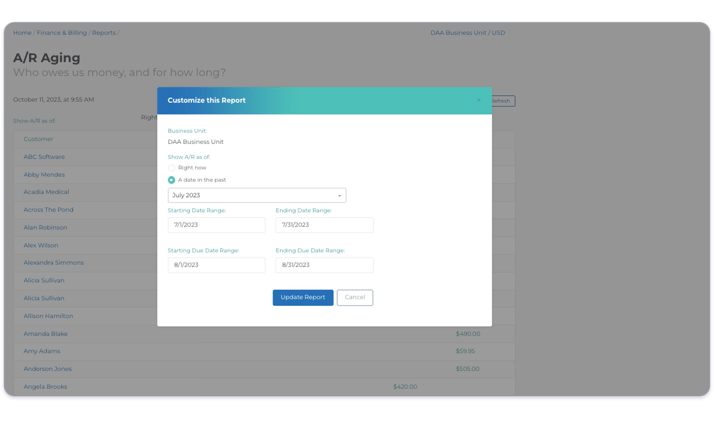Click DAA Business Unit value in dialog
Screen dimensions: 714x421
tap(195, 142)
